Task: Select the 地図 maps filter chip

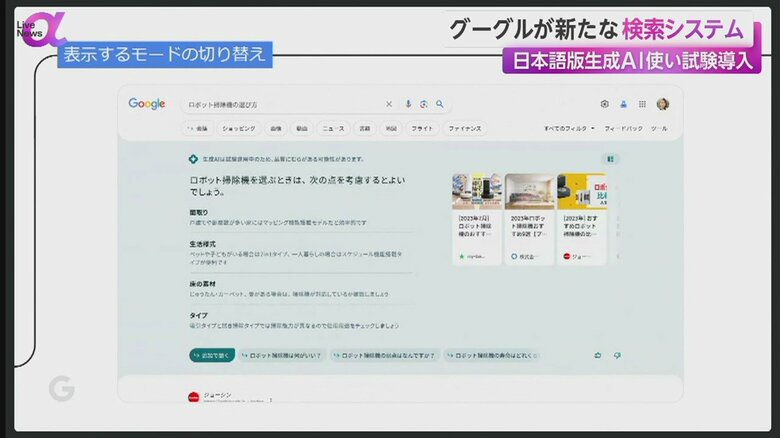Action: [391, 128]
